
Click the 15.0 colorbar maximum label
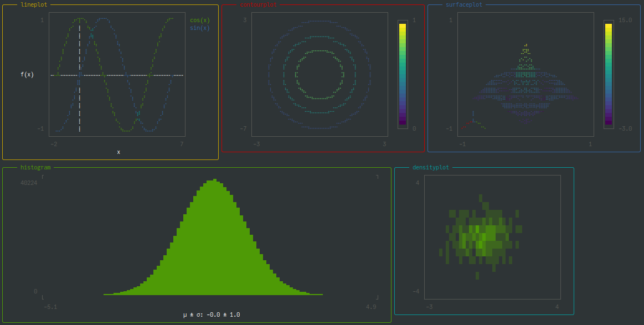pos(625,20)
